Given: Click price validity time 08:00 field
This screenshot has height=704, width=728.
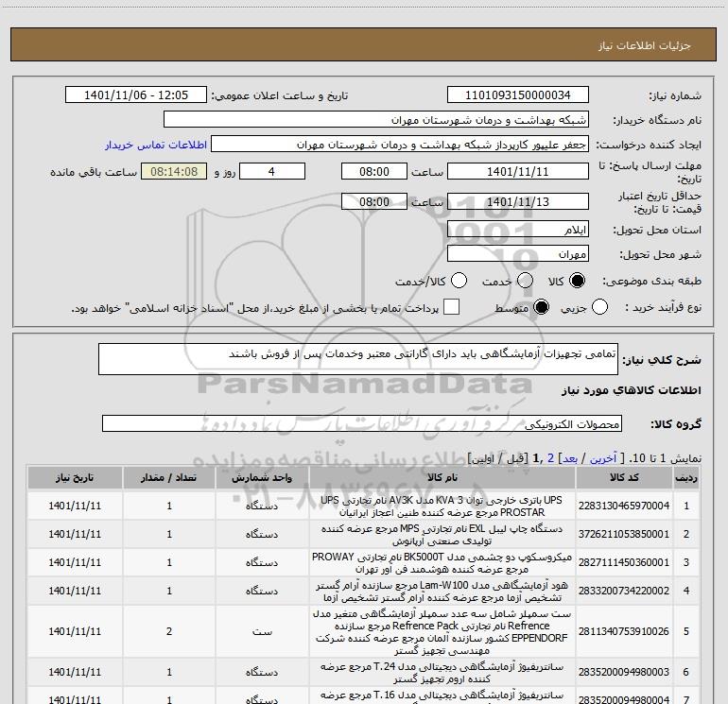Looking at the screenshot, I should pyautogui.click(x=374, y=201).
